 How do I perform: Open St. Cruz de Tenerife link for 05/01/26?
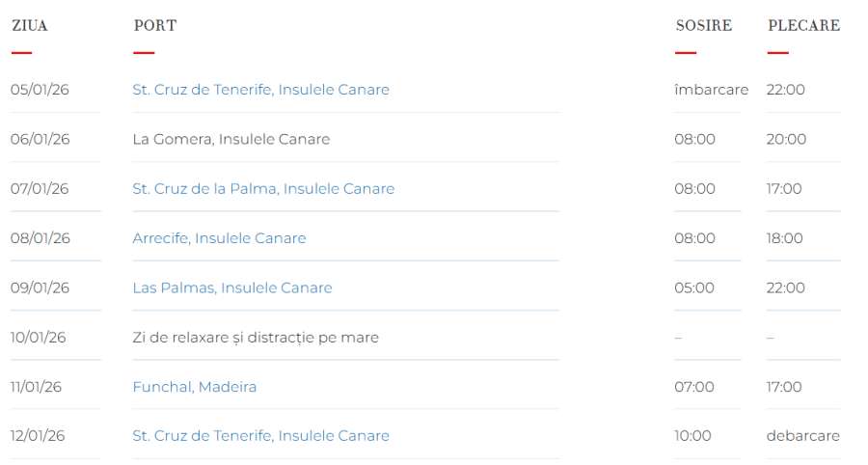(x=260, y=90)
